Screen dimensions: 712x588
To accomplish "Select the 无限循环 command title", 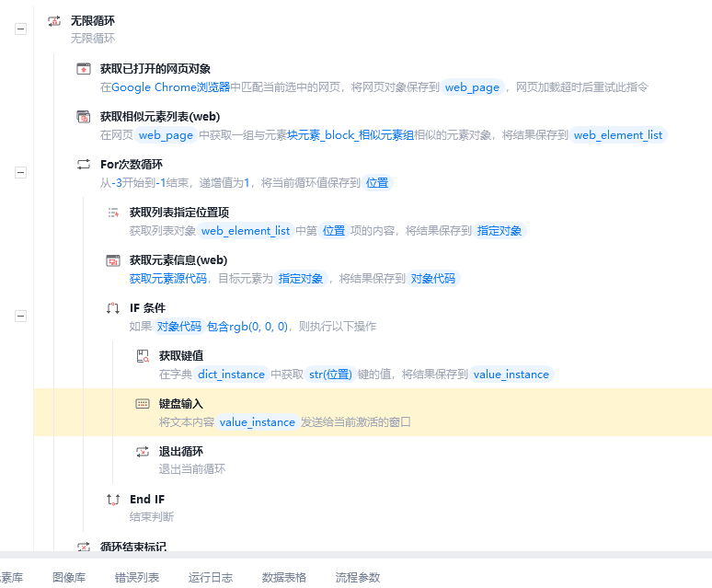I will pyautogui.click(x=93, y=21).
